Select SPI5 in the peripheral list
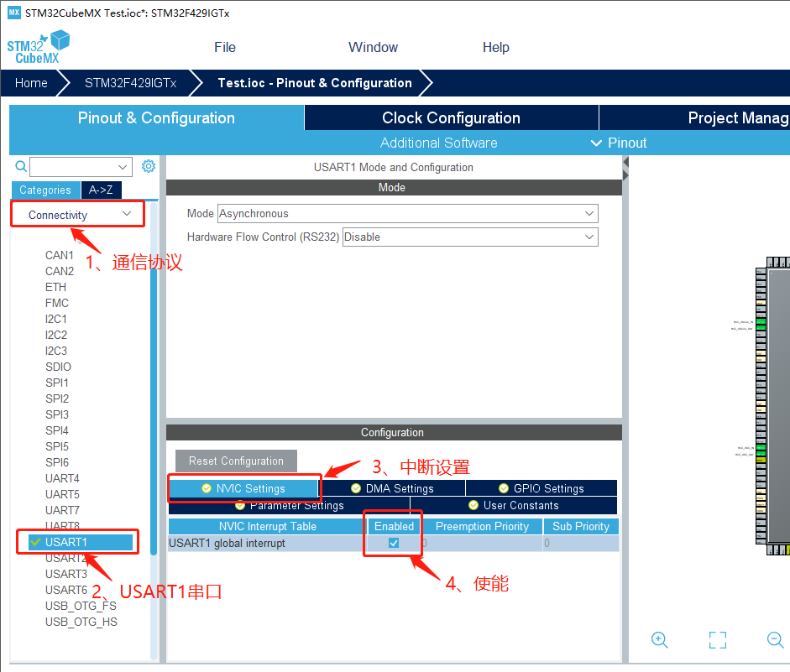 pyautogui.click(x=57, y=446)
